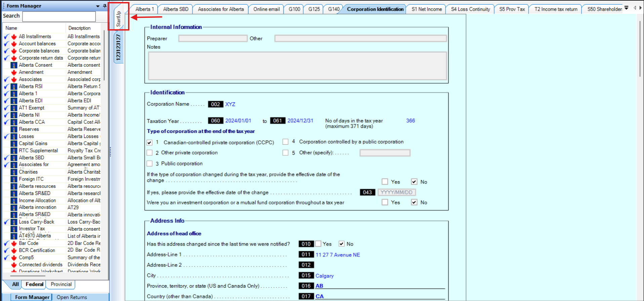Click the Alberta flag icon beside Reserves
644x301 pixels.
pos(14,129)
